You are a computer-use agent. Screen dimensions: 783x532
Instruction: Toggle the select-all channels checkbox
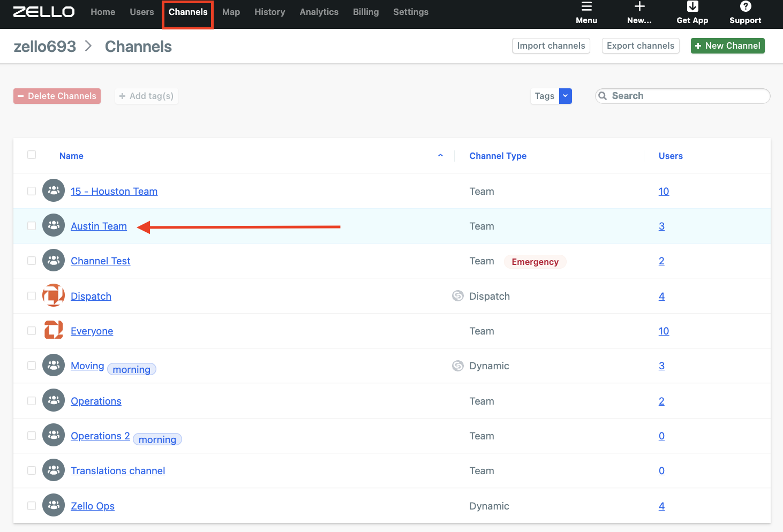click(x=32, y=155)
